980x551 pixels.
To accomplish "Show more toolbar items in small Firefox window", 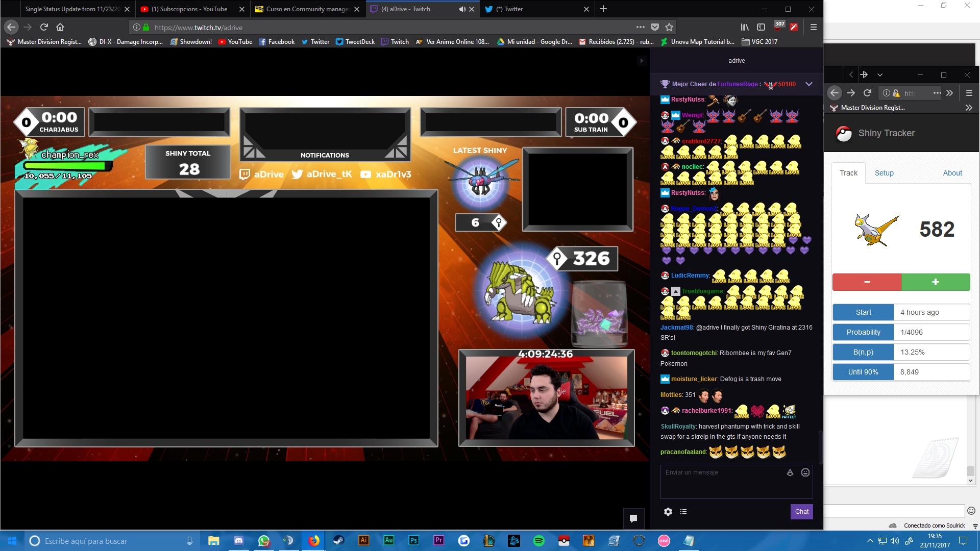I will [949, 93].
